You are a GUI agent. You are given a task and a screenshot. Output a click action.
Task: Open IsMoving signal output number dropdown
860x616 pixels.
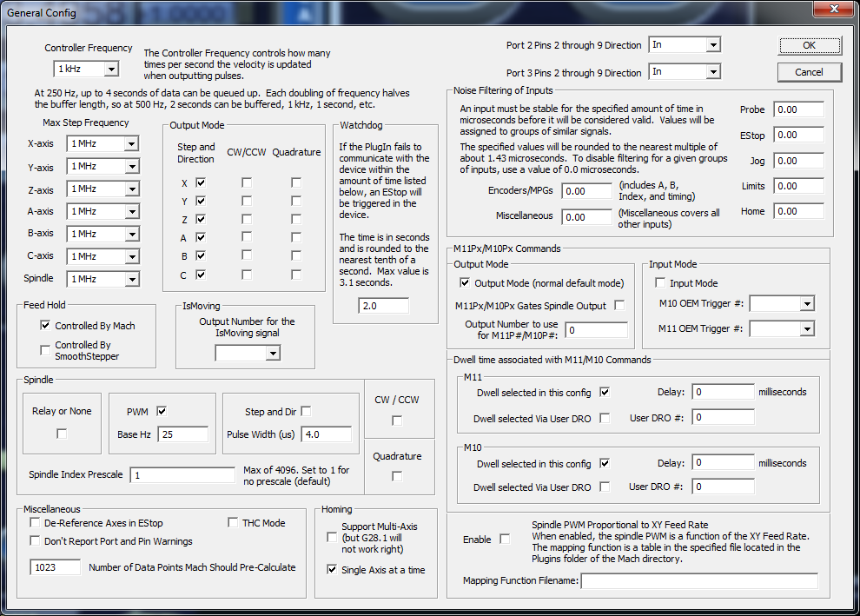pos(248,353)
